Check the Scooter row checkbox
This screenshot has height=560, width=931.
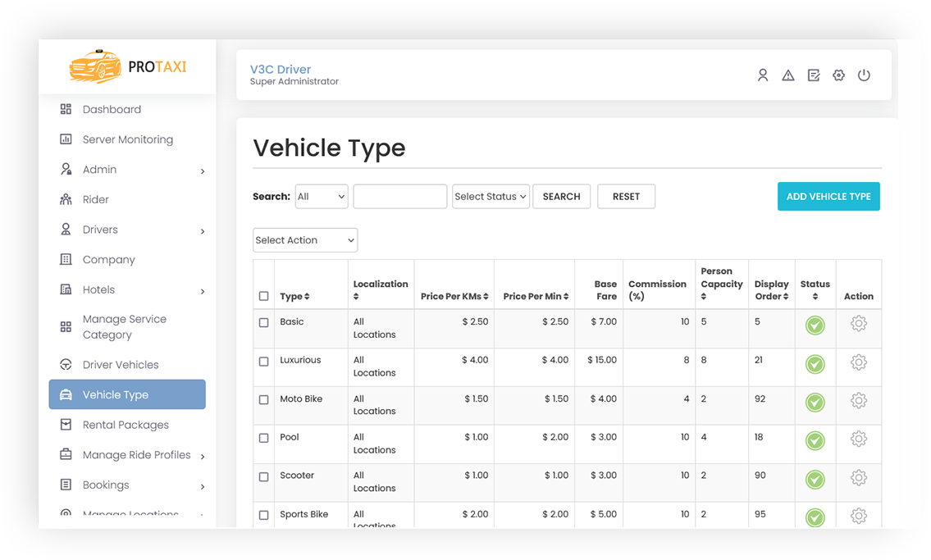pos(263,476)
